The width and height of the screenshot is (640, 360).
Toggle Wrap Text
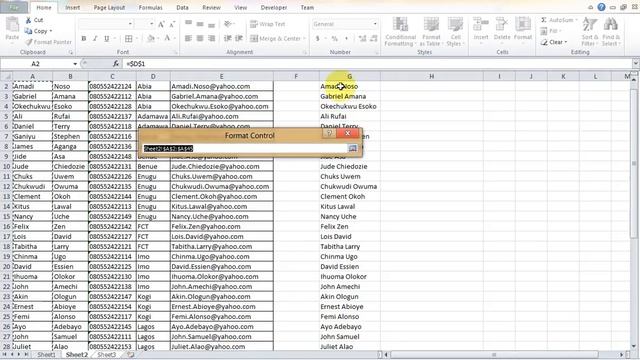267,24
